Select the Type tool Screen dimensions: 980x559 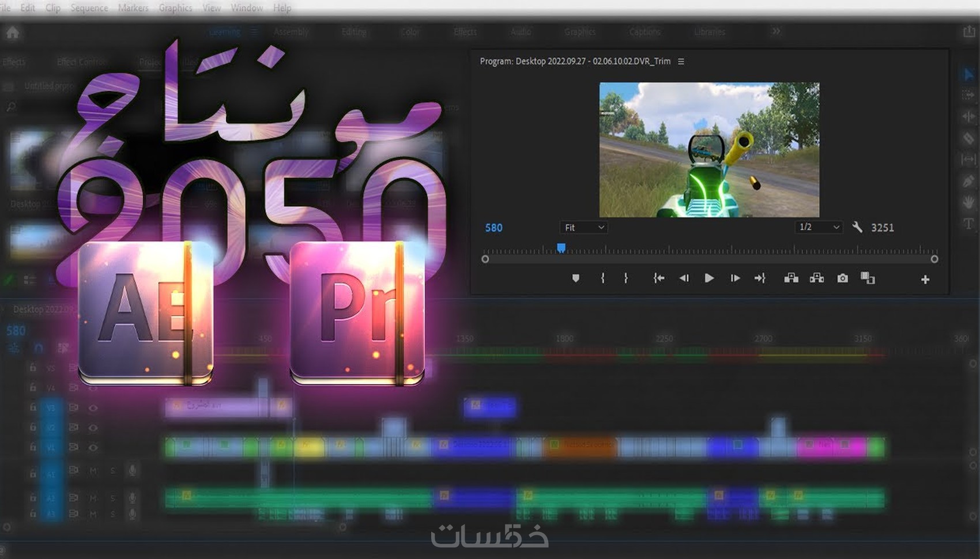point(968,224)
